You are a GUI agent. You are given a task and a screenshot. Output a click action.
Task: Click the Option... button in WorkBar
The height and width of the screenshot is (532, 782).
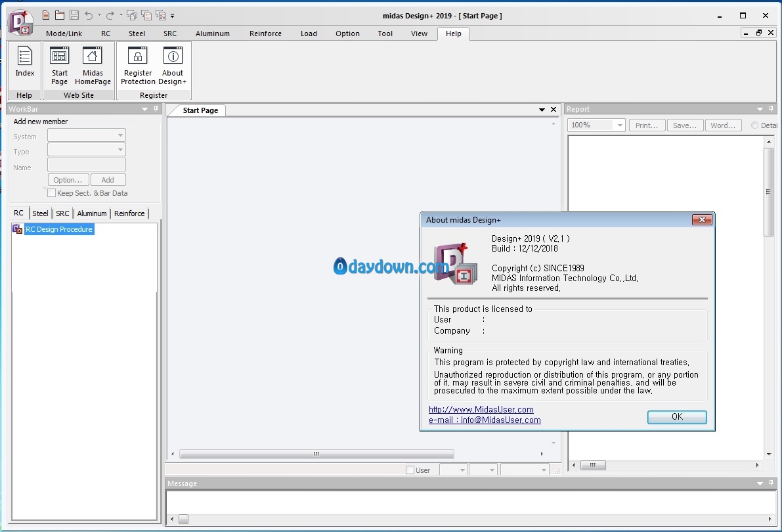pos(68,180)
